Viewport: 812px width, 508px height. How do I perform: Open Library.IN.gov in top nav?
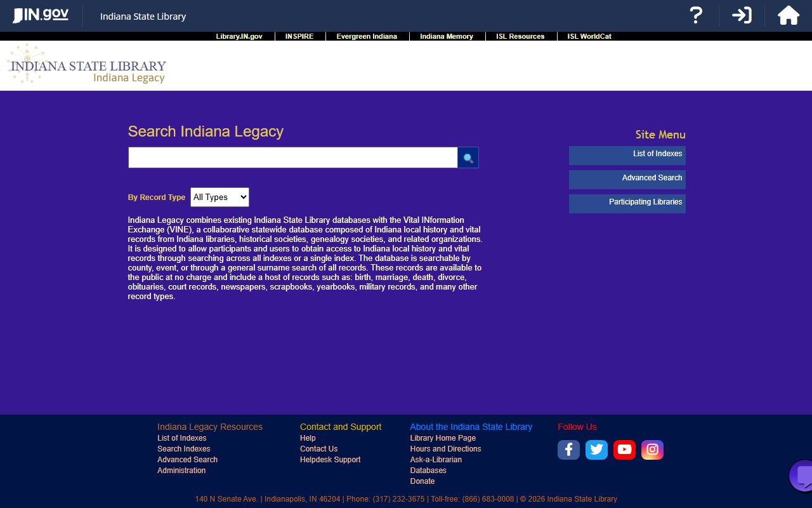pyautogui.click(x=239, y=36)
